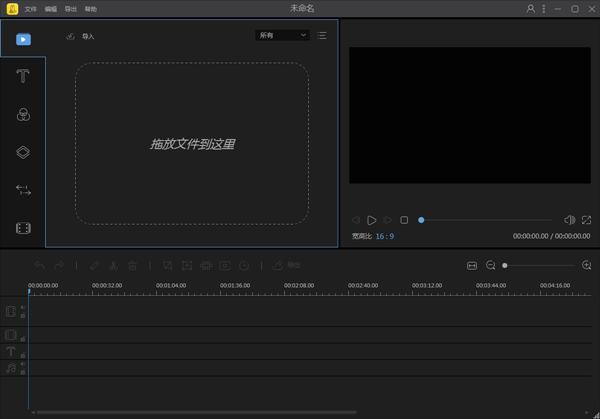Toggle the preview volume speaker icon
This screenshot has width=600, height=419.
pyautogui.click(x=569, y=220)
